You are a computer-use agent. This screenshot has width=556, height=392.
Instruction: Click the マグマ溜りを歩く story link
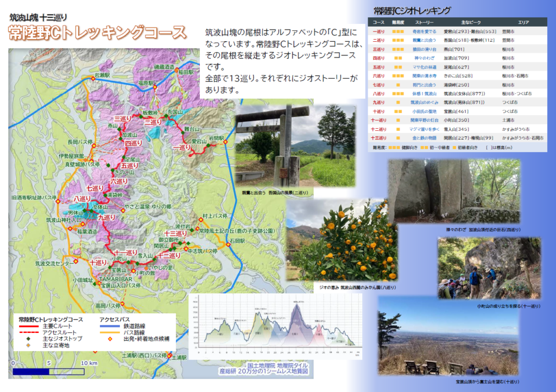424,129
